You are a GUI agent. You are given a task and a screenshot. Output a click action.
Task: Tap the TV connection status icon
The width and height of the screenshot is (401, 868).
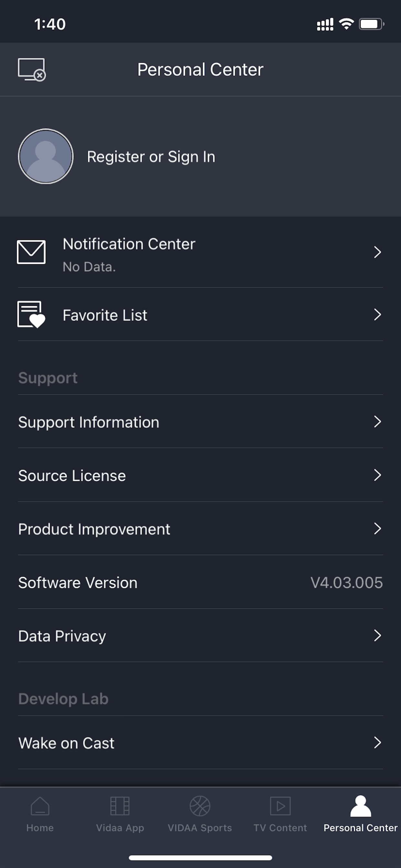(32, 69)
